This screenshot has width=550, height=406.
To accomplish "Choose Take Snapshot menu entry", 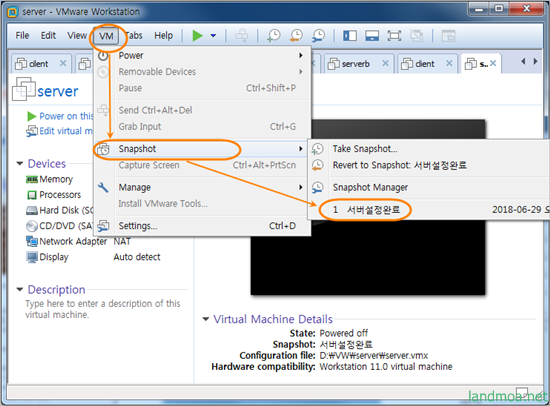I will [365, 149].
